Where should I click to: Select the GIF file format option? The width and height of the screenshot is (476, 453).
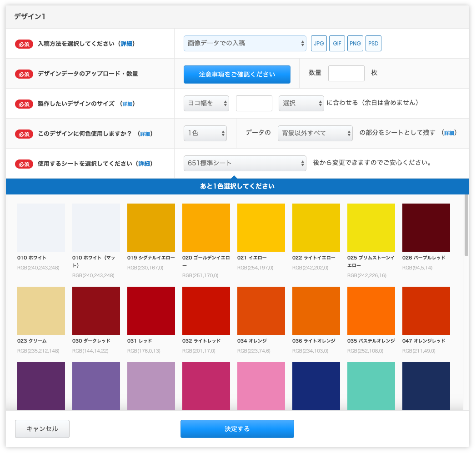tap(337, 43)
